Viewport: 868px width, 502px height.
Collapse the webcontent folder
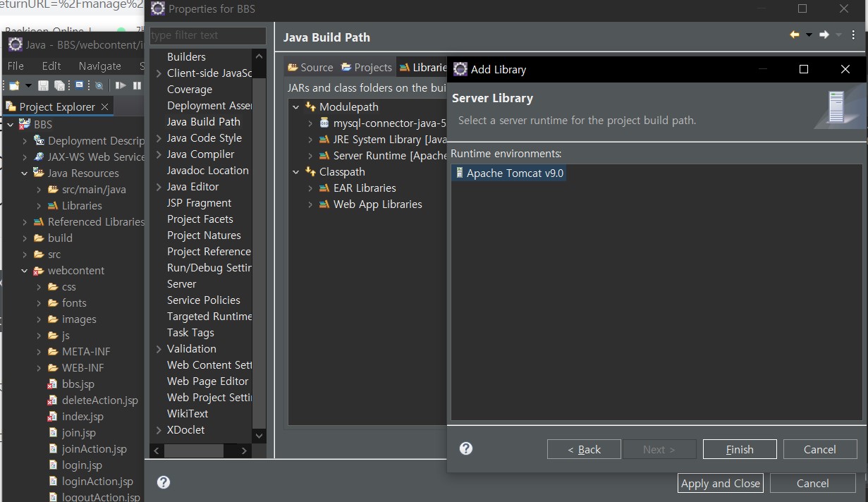25,271
